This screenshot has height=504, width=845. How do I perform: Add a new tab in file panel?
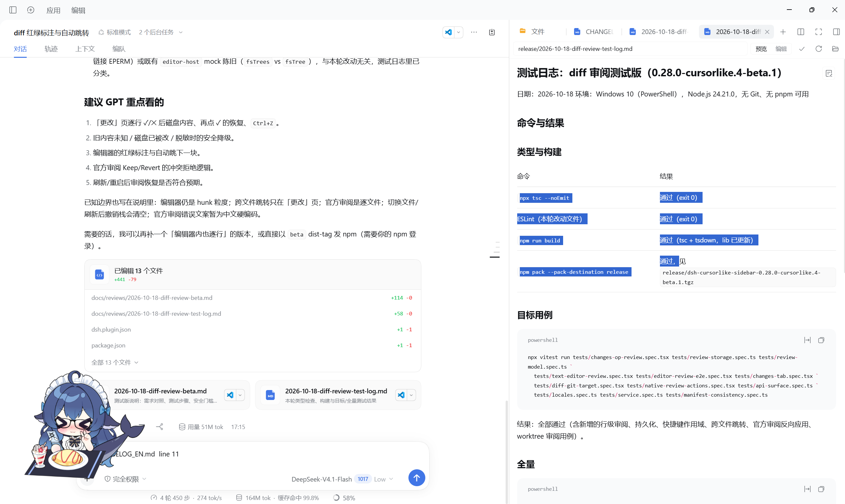[783, 32]
